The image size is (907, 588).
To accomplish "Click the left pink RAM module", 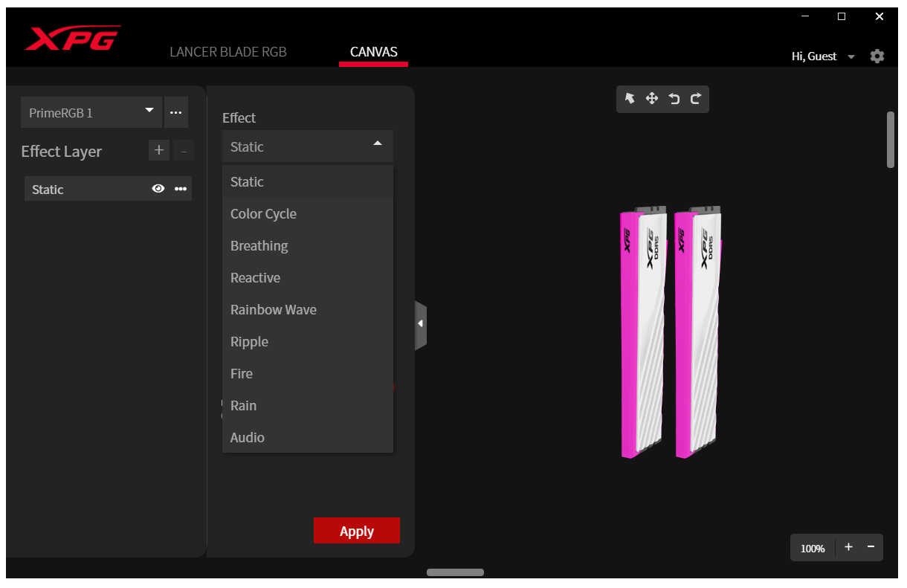I will pyautogui.click(x=642, y=335).
